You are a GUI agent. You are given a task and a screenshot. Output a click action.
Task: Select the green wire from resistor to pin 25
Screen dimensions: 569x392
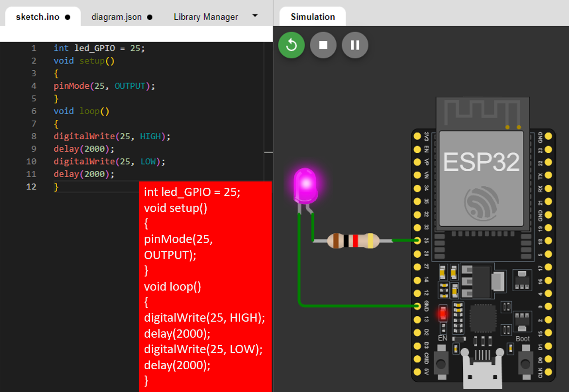tap(405, 241)
